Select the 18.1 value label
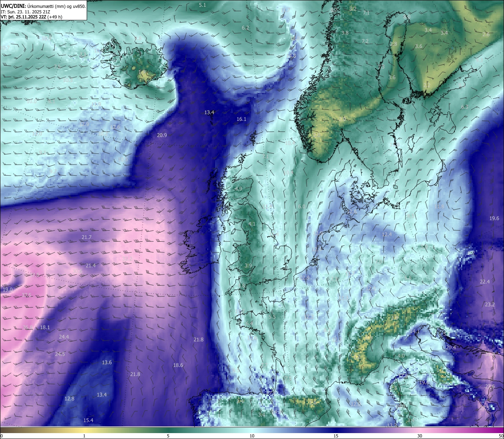 pyautogui.click(x=45, y=327)
